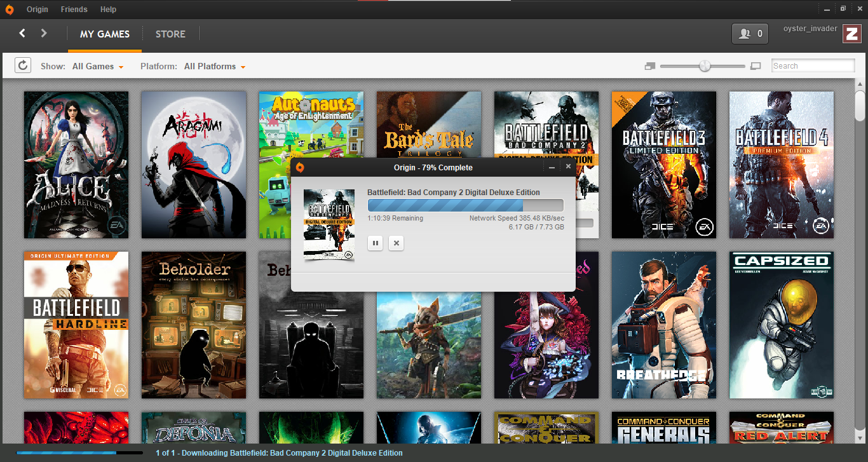The height and width of the screenshot is (462, 868).
Task: Open the Origin menu
Action: [37, 9]
